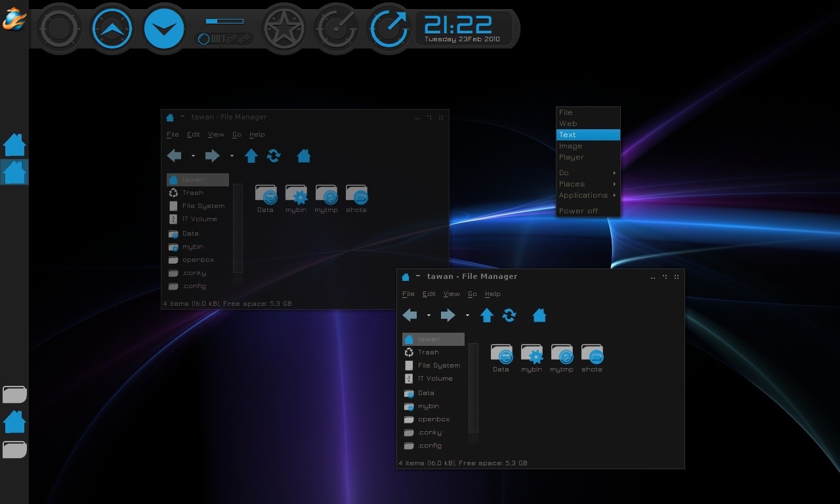Click the highlighted home icon in left panel
Screen dimensions: 840x504
(x=14, y=173)
